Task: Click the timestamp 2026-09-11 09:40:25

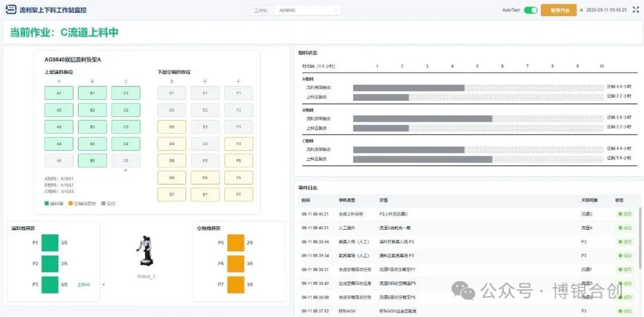Action: point(606,10)
